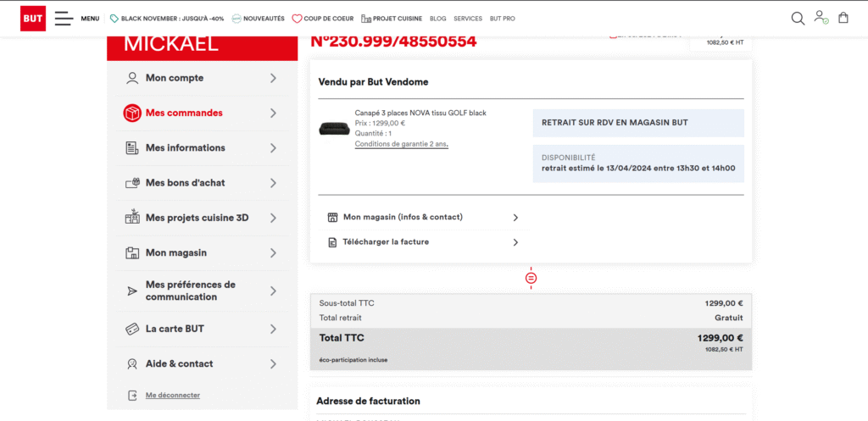Click the search magnifier icon
This screenshot has height=421, width=868.
798,18
